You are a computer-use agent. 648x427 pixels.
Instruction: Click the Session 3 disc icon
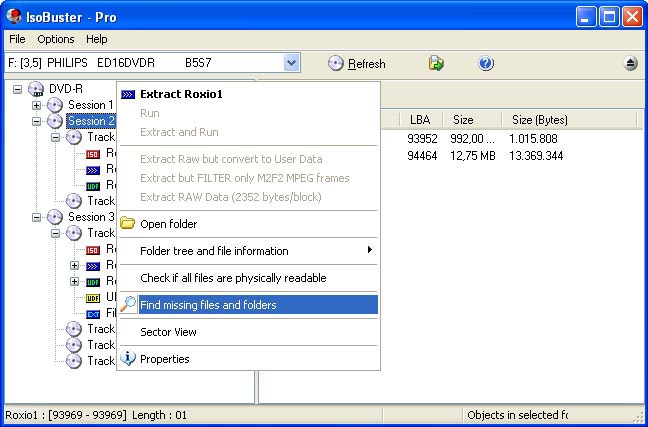tap(55, 217)
